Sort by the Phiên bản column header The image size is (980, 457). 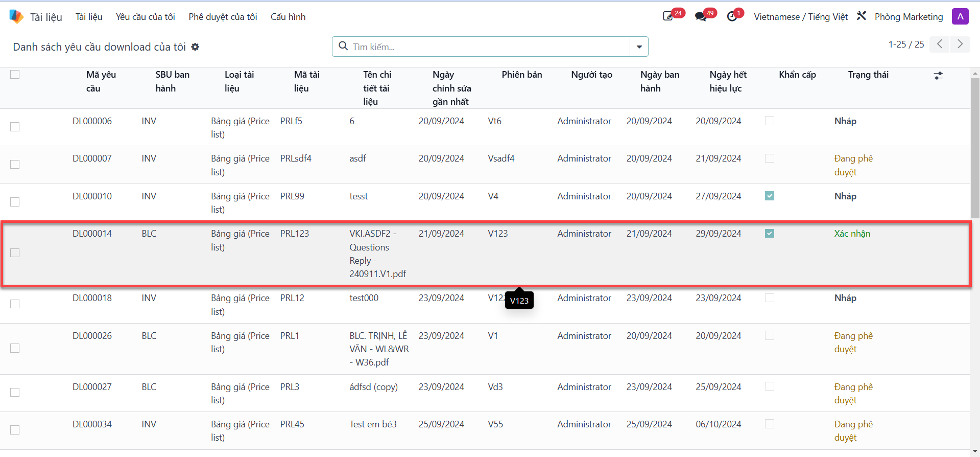point(522,75)
